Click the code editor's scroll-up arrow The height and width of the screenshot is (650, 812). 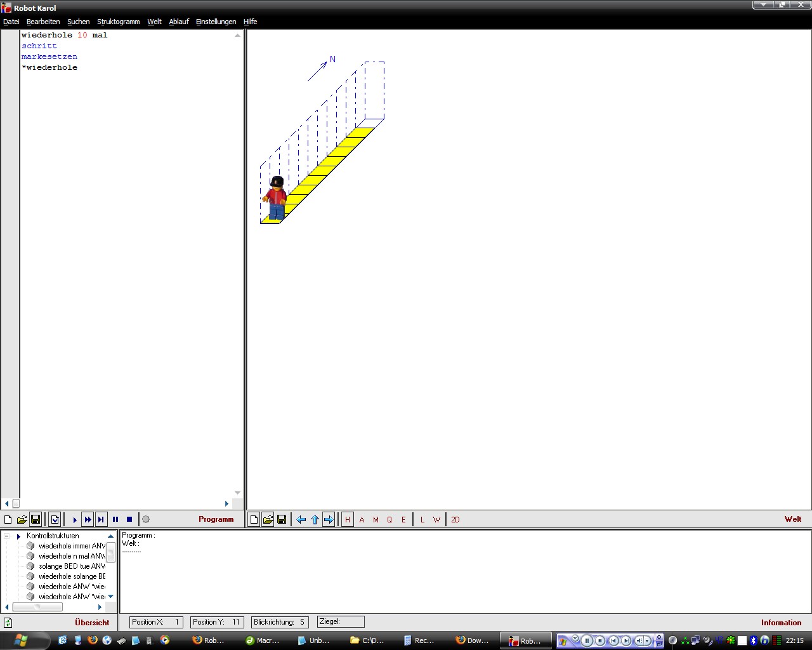238,36
